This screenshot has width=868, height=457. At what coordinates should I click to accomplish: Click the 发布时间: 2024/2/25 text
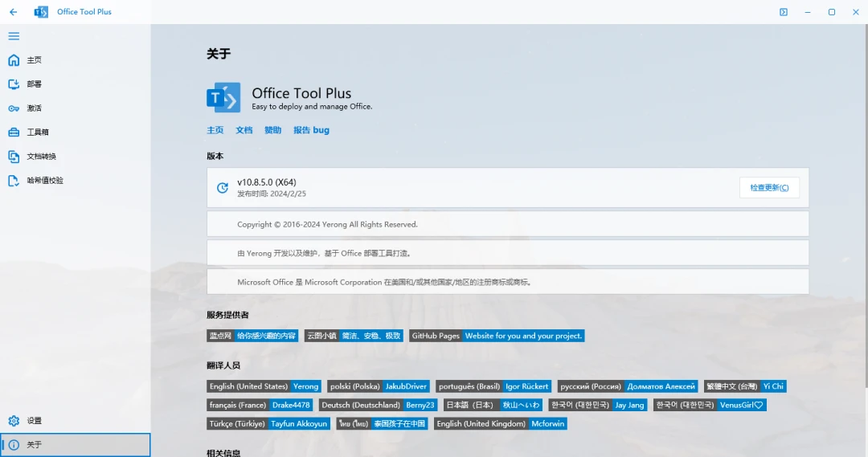click(x=272, y=194)
